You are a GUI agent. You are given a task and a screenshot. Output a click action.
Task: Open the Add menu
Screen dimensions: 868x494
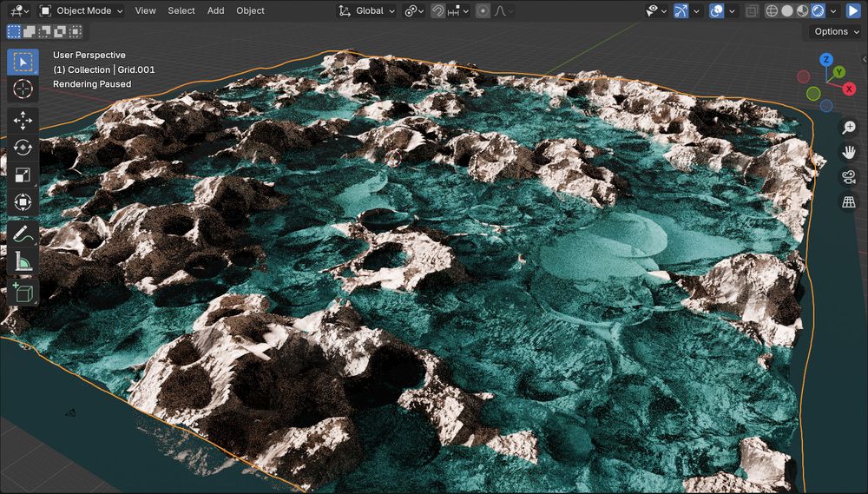click(215, 10)
